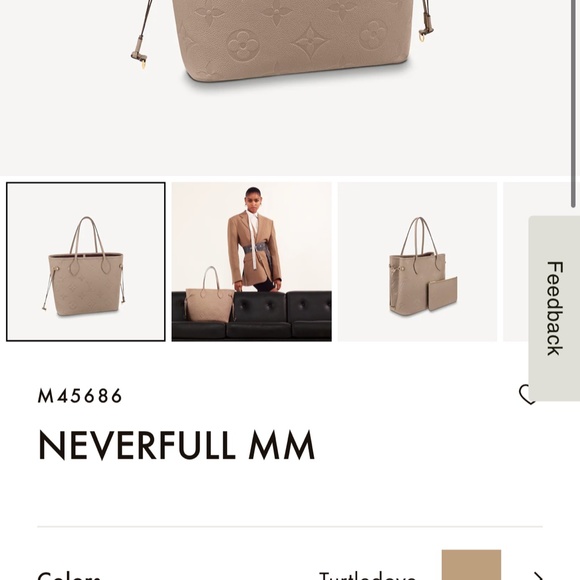Viewport: 580px width, 580px height.
Task: Open the Feedback side tab
Action: point(554,308)
